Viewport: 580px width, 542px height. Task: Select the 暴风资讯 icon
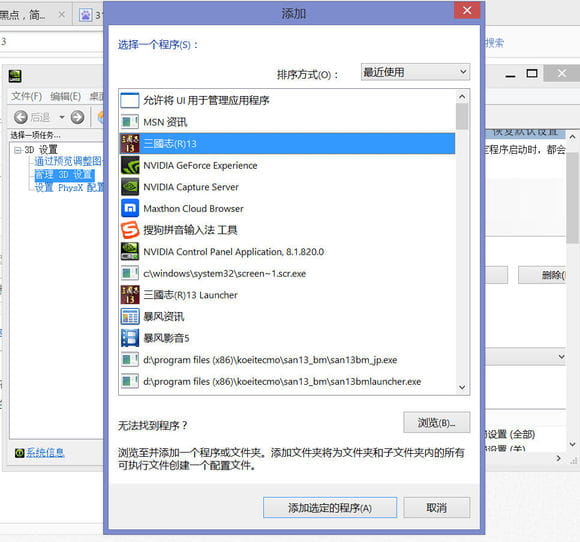point(130,317)
